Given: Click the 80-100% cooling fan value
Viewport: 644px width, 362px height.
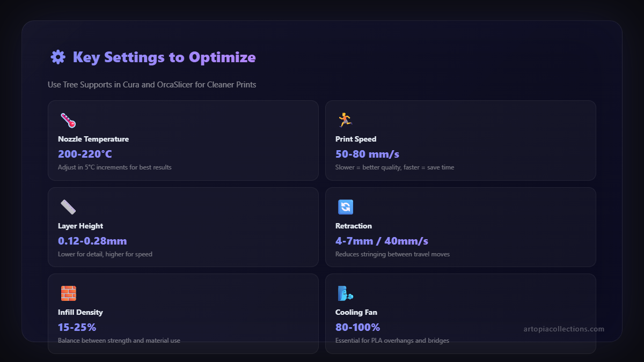Looking at the screenshot, I should tap(357, 327).
